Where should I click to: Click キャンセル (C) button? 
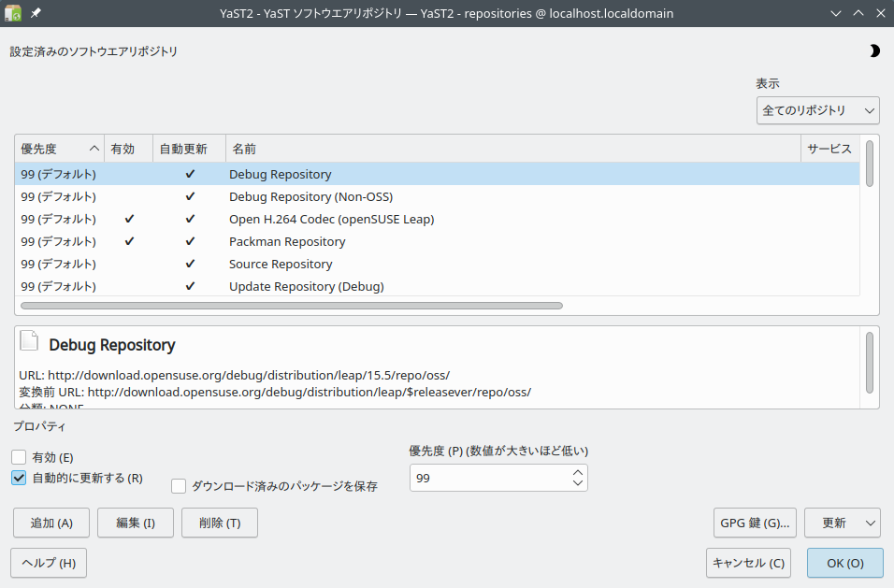[x=749, y=563]
